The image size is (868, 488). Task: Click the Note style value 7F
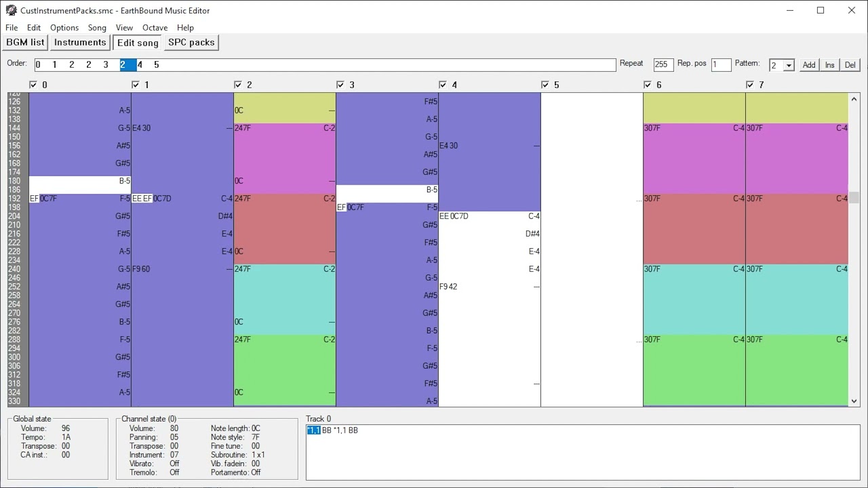(256, 437)
